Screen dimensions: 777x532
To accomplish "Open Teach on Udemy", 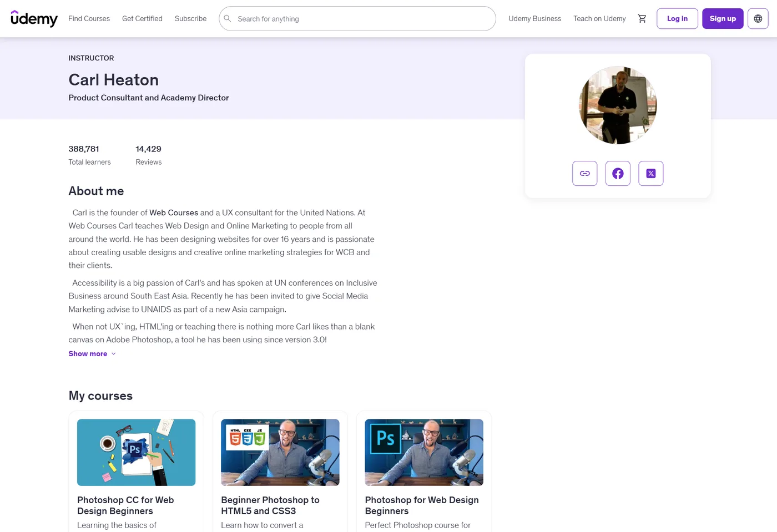I will 599,19.
